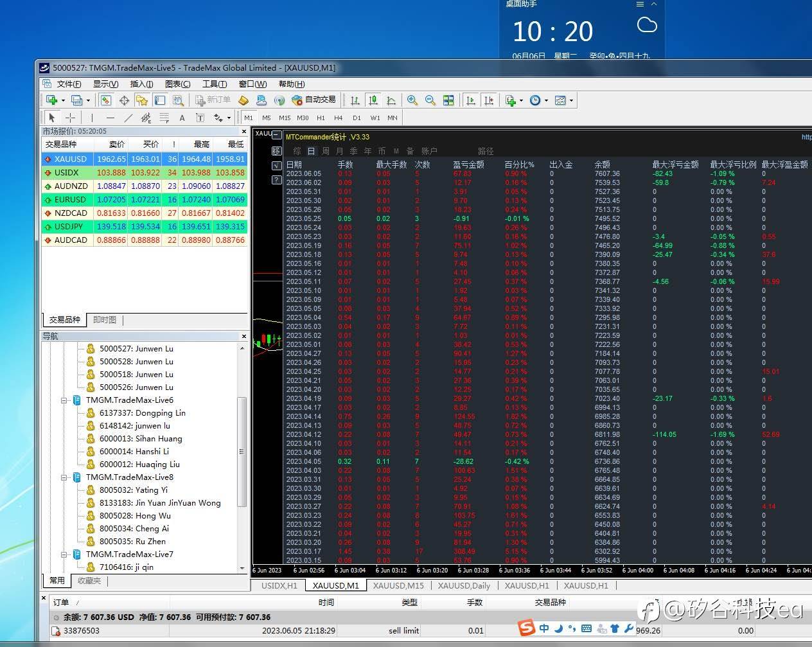
Task: Click the 新订单 new order button
Action: (213, 100)
